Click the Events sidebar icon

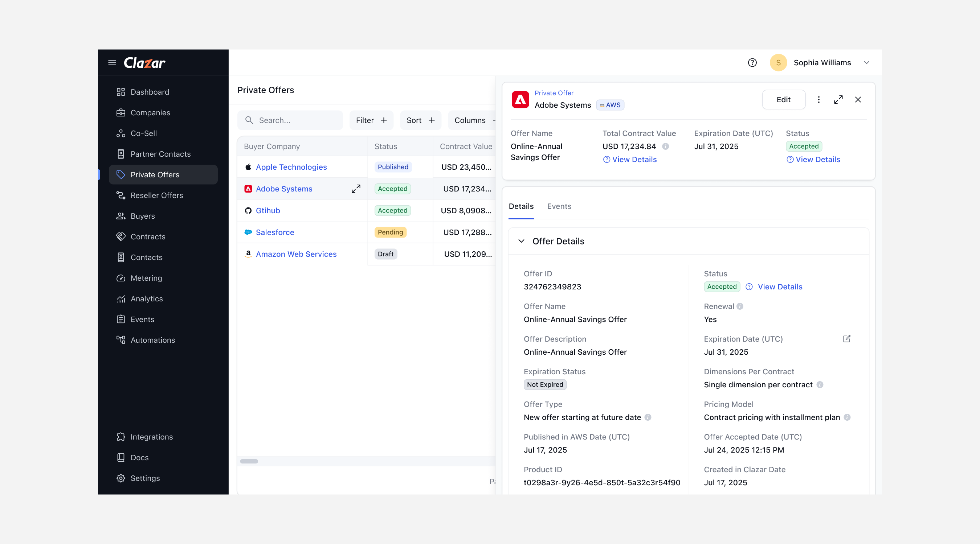(121, 320)
